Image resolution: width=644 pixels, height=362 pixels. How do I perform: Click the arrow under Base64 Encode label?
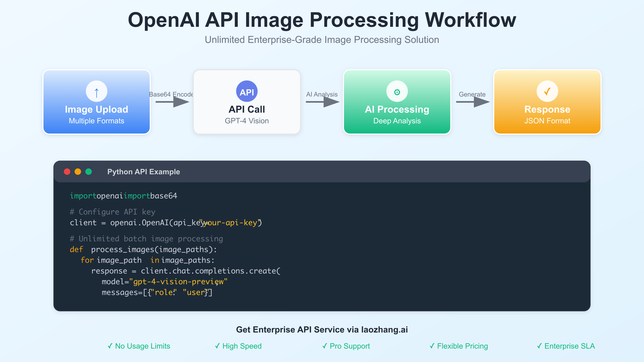tap(173, 102)
